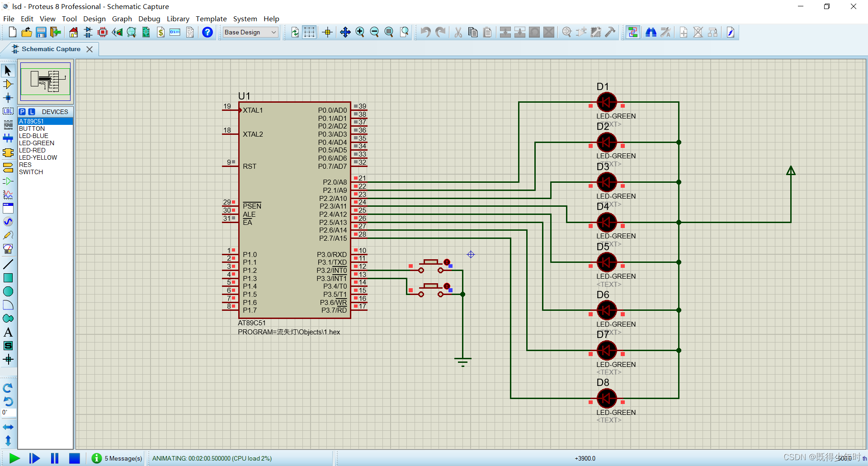Select the Terminals mode tool

8,167
